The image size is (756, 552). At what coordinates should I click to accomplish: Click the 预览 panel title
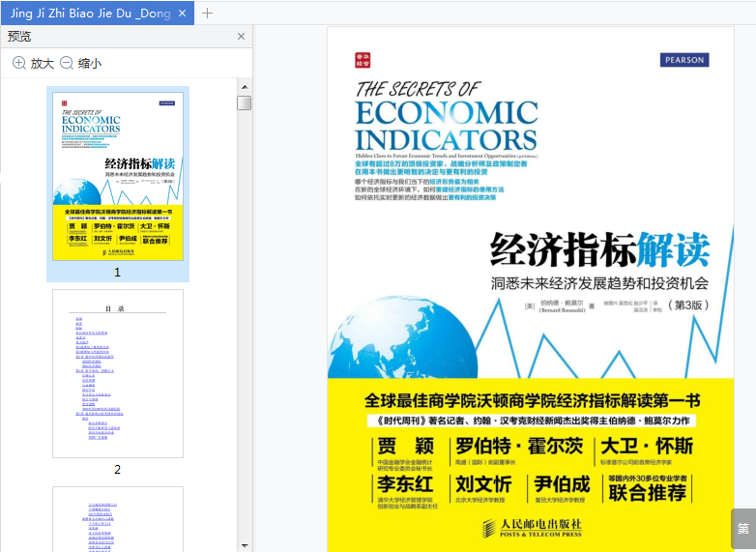pyautogui.click(x=19, y=37)
